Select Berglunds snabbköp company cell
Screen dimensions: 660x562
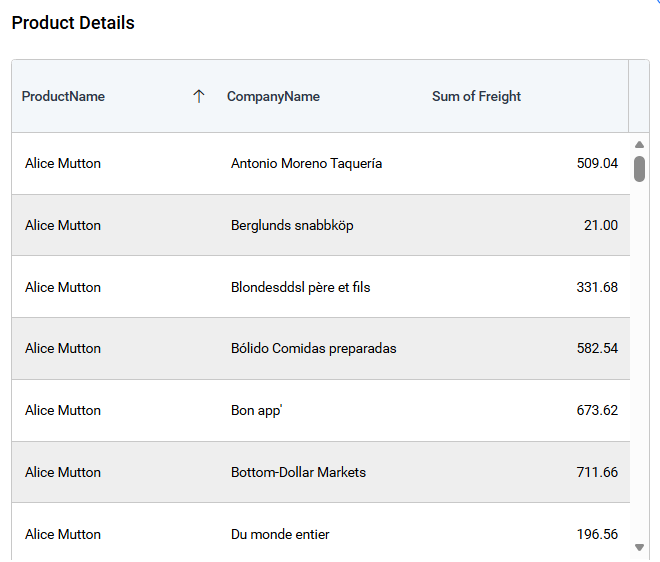point(292,226)
